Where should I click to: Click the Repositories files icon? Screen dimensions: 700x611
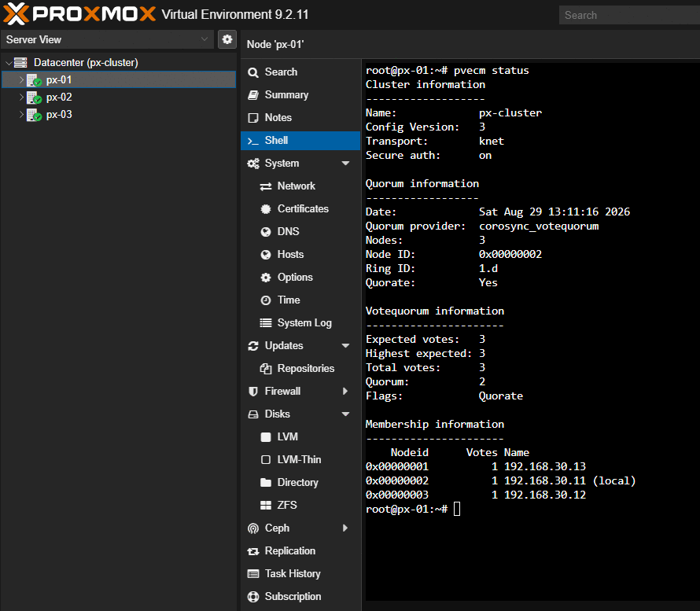(266, 369)
